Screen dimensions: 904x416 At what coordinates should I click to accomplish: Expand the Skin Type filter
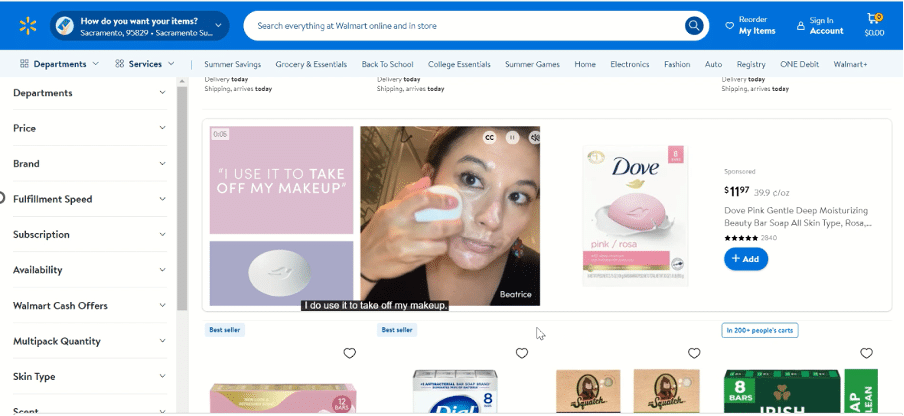pyautogui.click(x=89, y=376)
